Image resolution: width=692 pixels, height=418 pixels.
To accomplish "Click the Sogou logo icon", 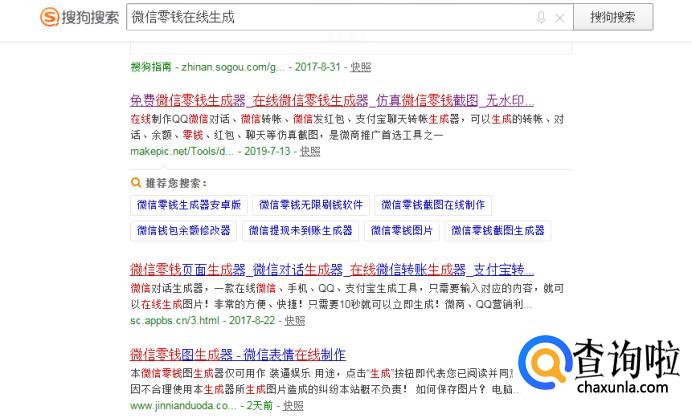I will (x=49, y=17).
